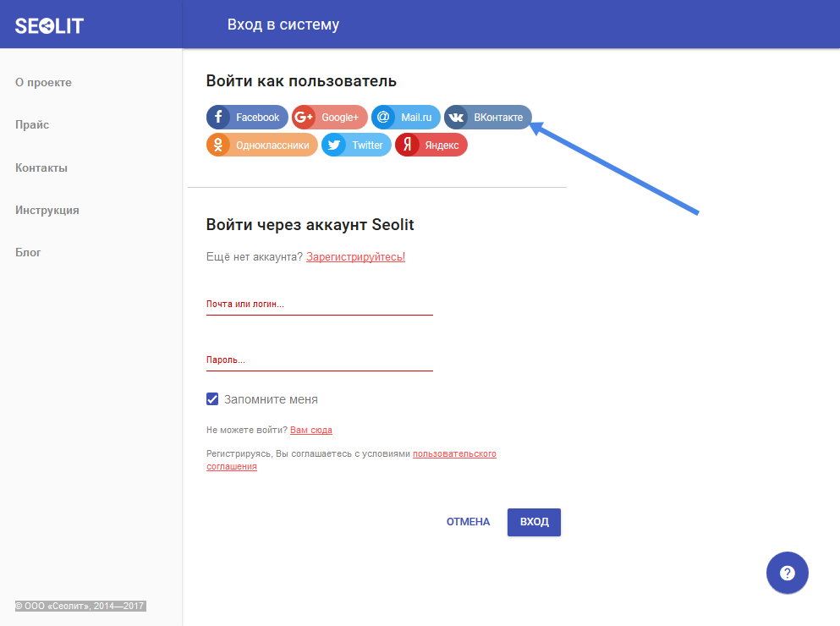Open the Контакты sidebar item

[41, 167]
